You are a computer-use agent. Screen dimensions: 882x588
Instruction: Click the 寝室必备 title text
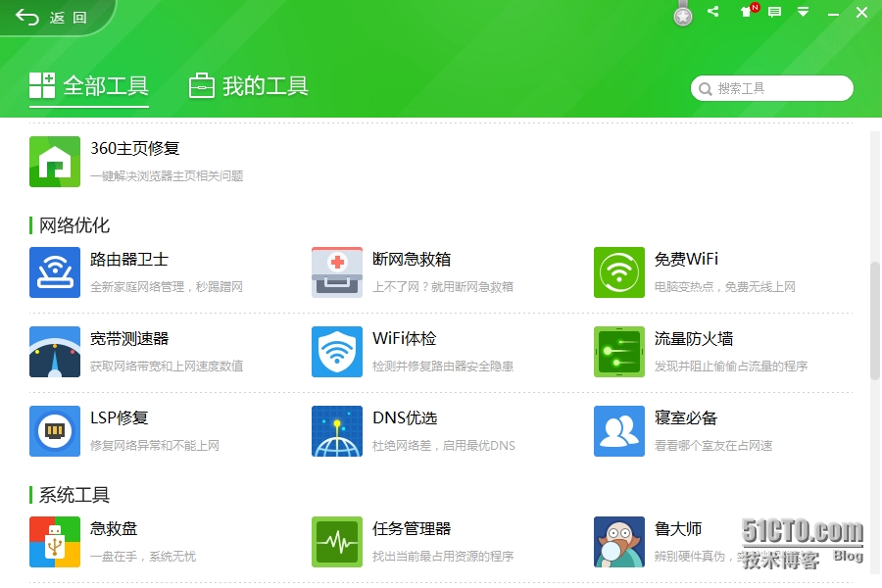point(686,418)
